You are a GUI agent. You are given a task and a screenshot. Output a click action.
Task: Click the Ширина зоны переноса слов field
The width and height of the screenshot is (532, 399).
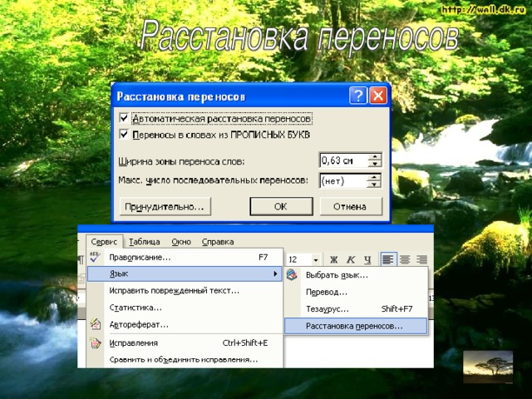[344, 160]
